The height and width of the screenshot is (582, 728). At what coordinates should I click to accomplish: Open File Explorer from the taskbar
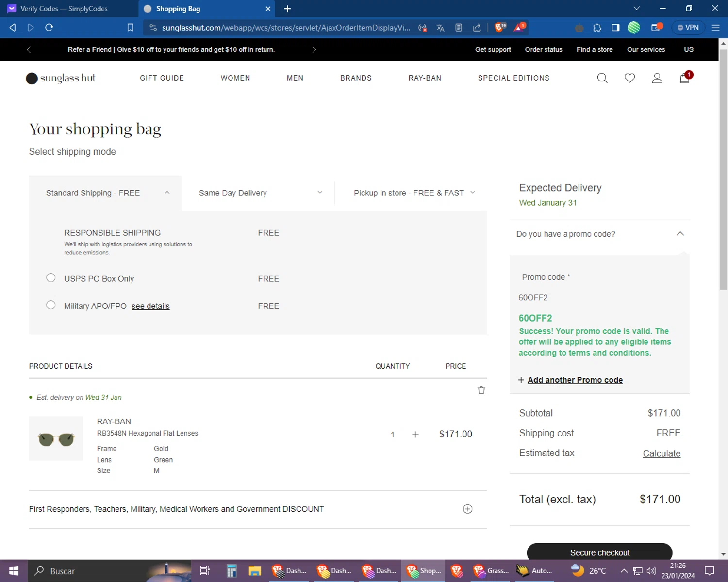(x=255, y=571)
